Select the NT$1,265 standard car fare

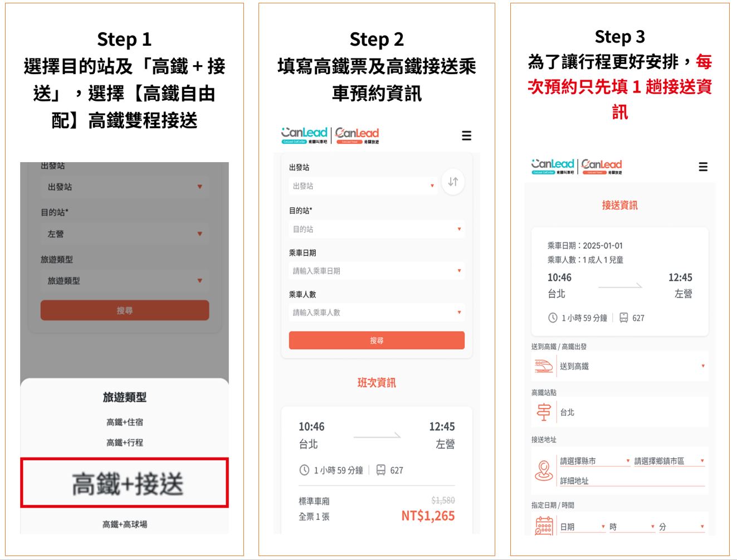(427, 516)
